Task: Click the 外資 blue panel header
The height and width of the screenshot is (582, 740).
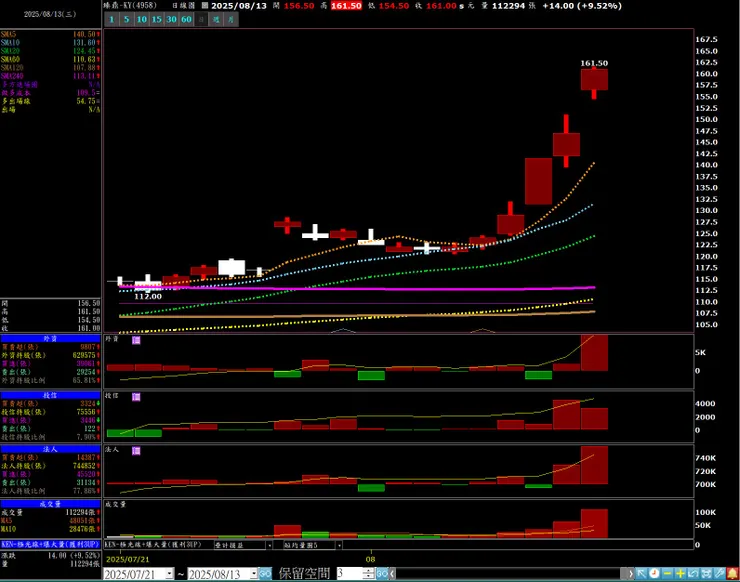Action: click(50, 338)
